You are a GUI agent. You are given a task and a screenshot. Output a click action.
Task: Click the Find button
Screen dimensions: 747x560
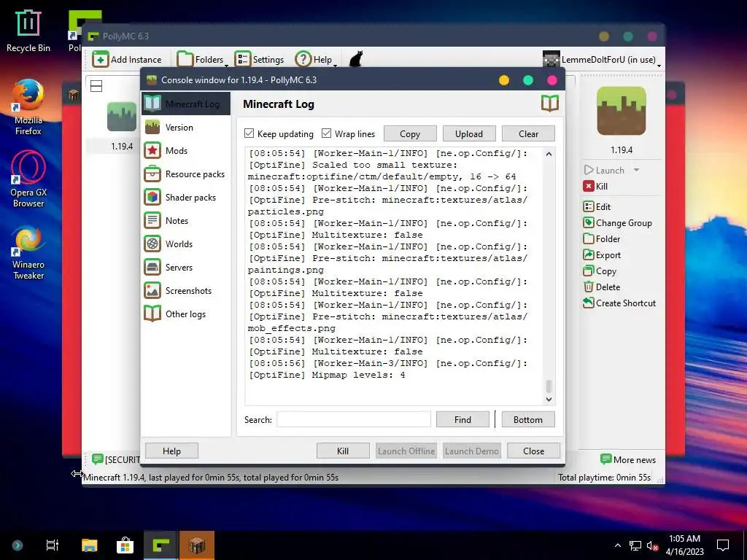(x=462, y=419)
